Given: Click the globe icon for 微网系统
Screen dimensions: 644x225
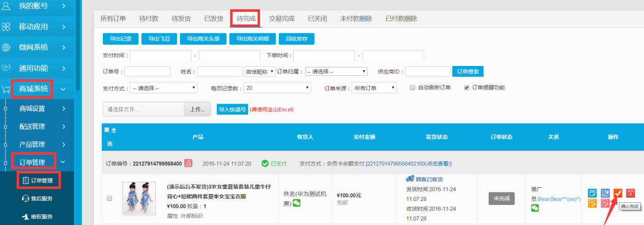Looking at the screenshot, I should [x=6, y=47].
